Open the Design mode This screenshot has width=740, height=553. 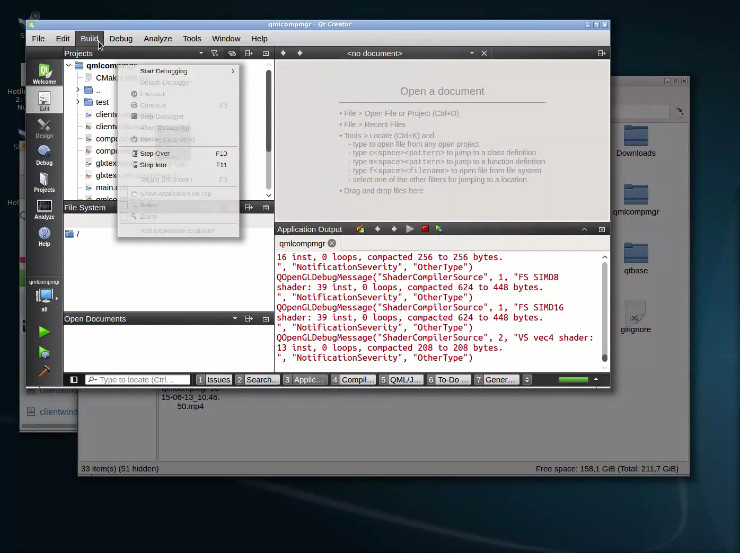click(x=44, y=127)
